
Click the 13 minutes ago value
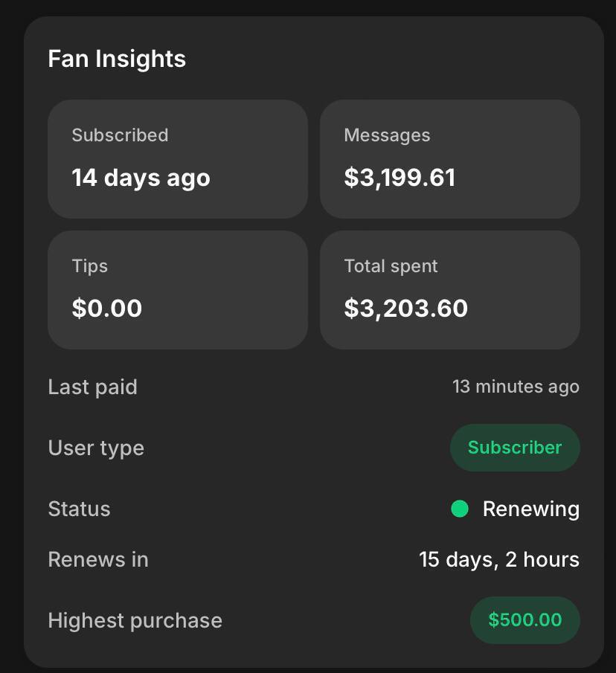point(516,387)
